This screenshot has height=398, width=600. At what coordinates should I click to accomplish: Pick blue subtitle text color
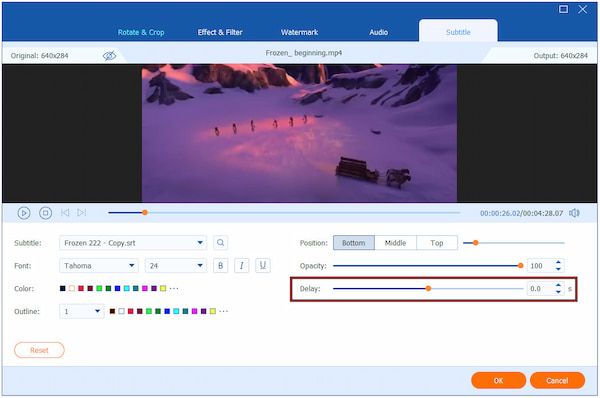click(x=117, y=288)
